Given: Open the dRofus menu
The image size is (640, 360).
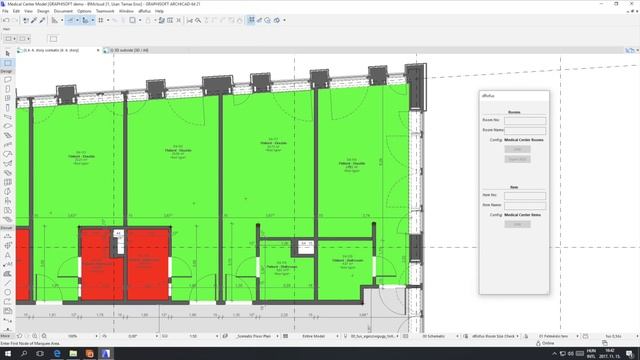Looking at the screenshot, I should pos(144,11).
